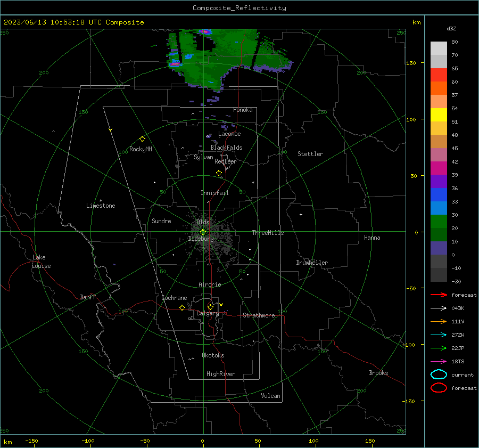Image resolution: width=479 pixels, height=448 pixels.
Task: Click the dBZ legend heading
Action: [451, 28]
